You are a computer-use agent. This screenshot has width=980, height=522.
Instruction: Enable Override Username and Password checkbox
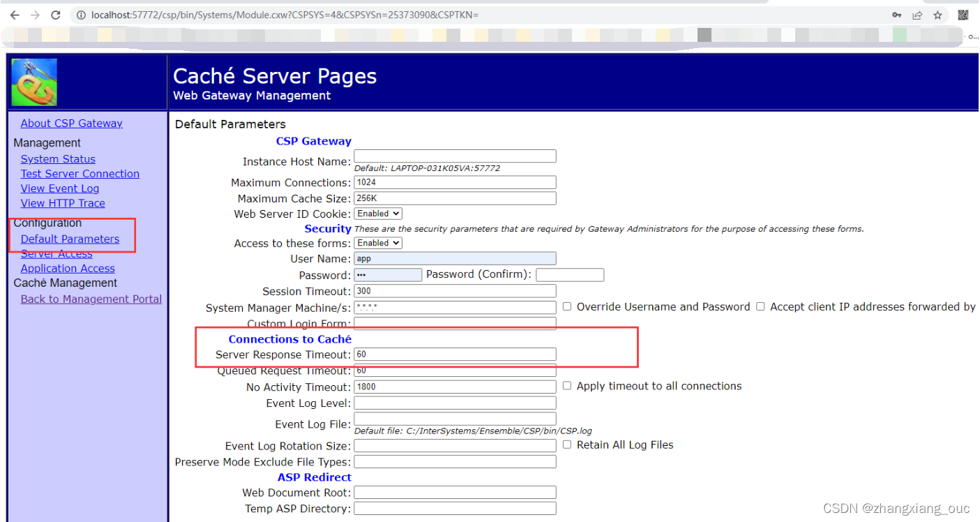[567, 306]
